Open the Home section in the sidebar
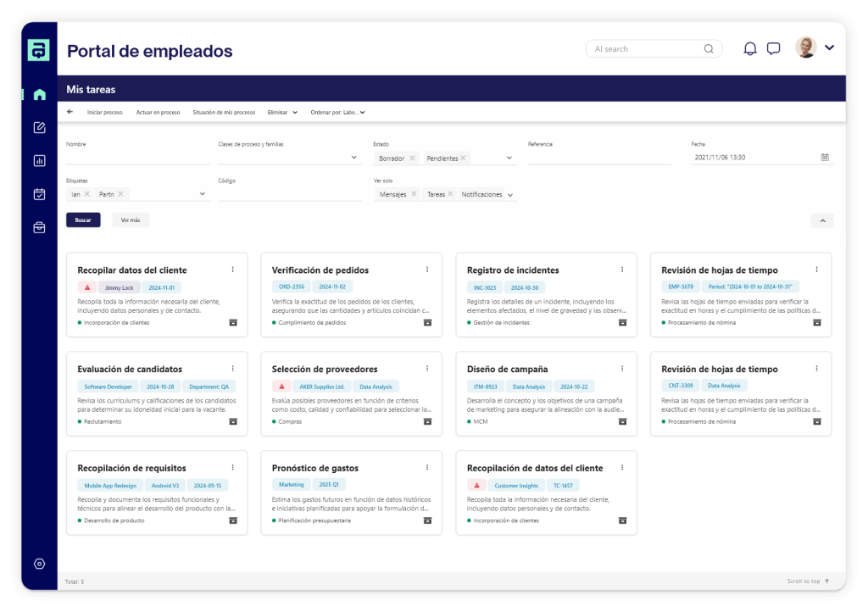 [x=38, y=94]
